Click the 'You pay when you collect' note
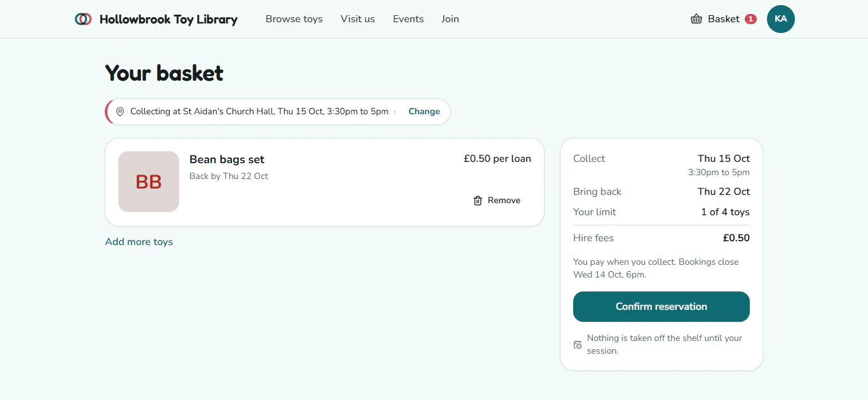 656,268
